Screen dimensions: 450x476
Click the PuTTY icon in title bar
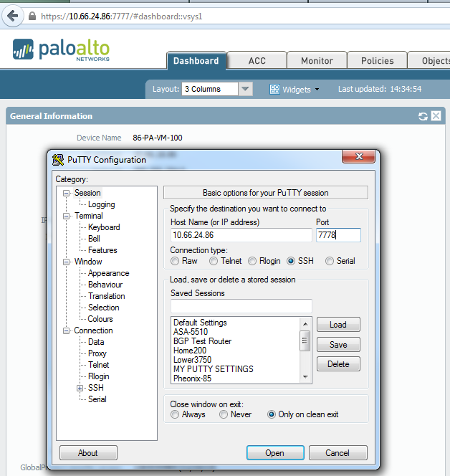tap(57, 160)
